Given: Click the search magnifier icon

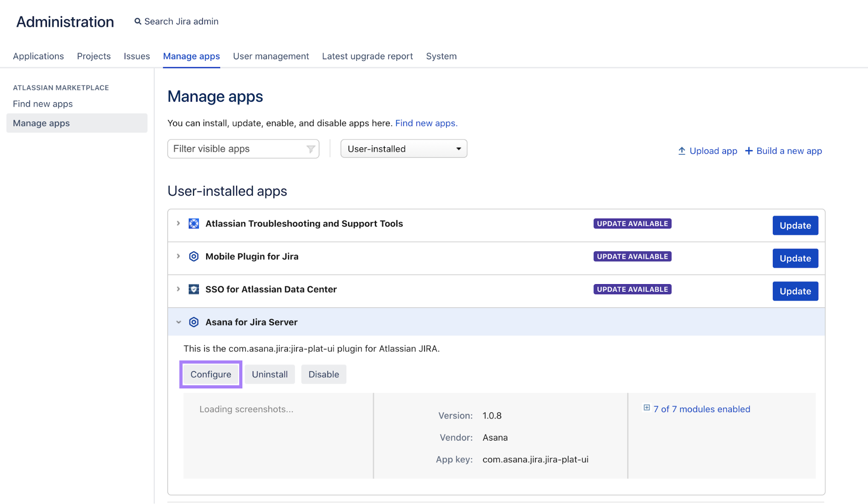Looking at the screenshot, I should pyautogui.click(x=138, y=21).
